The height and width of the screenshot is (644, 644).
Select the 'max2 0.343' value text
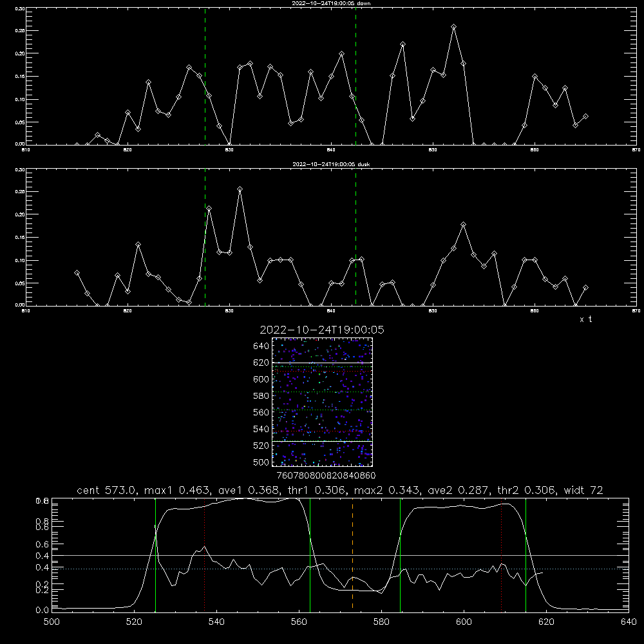(x=386, y=490)
